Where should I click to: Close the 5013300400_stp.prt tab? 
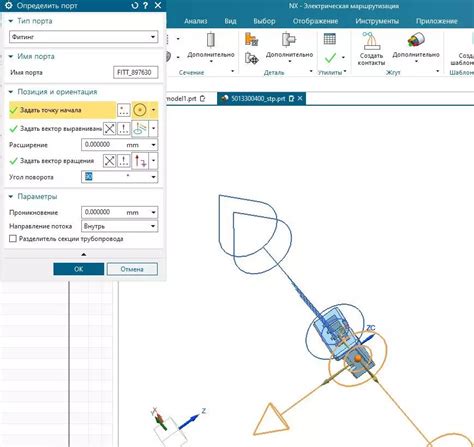(300, 98)
